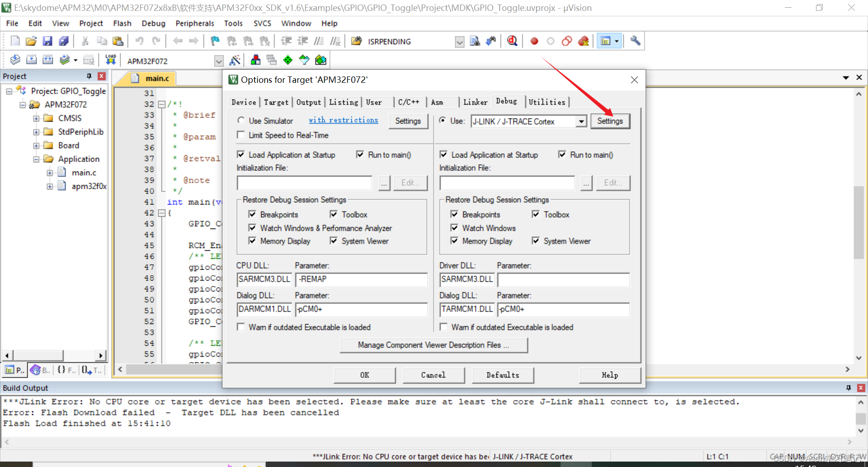868x467 pixels.
Task: Click the Kill all breakpoints icon
Action: [x=583, y=41]
